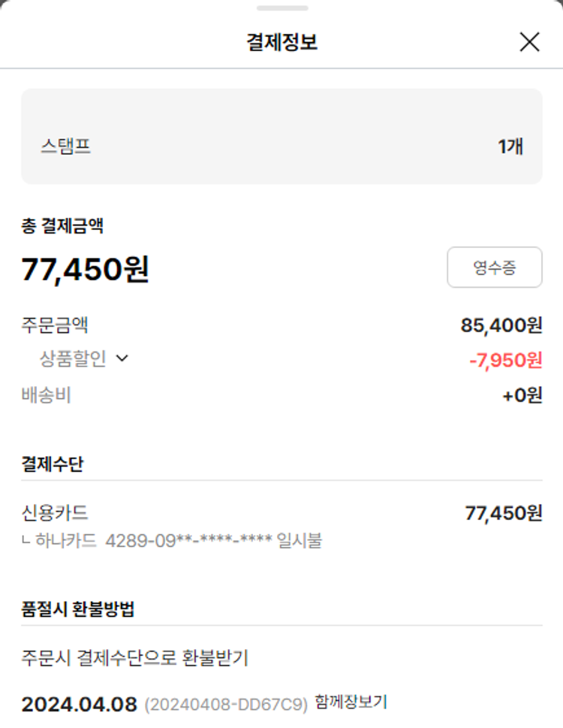Select the stamp count 1개

click(x=510, y=146)
